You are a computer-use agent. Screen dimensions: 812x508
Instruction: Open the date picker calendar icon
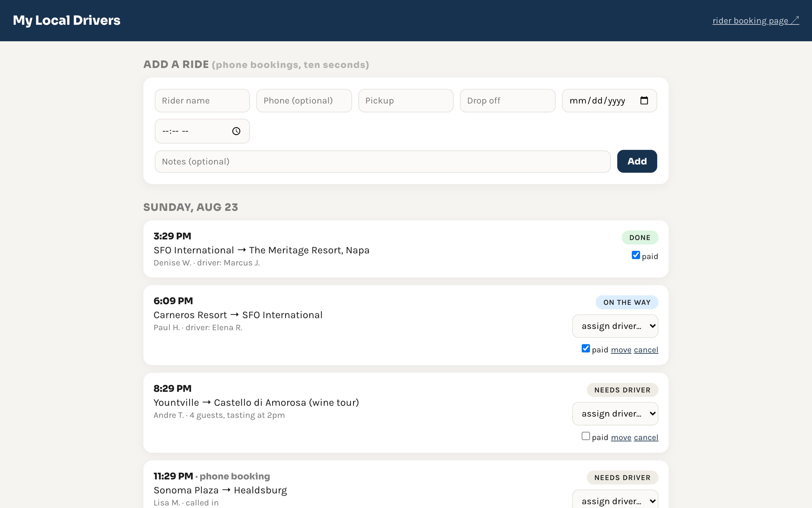pyautogui.click(x=644, y=100)
